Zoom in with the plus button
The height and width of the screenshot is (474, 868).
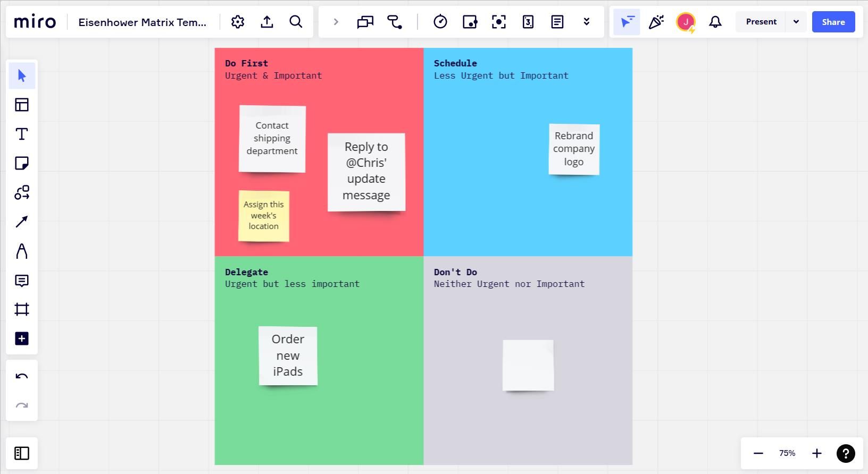[817, 453]
